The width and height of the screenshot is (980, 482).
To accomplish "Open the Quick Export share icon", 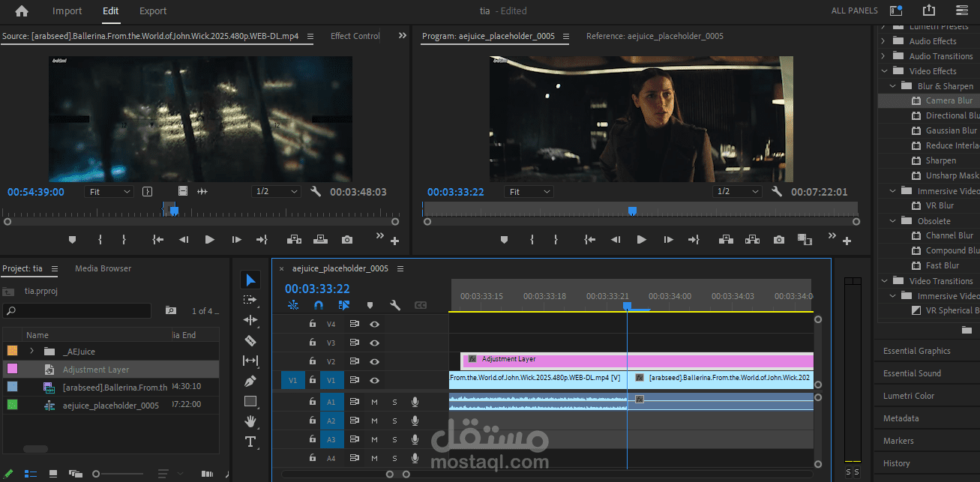I will click(x=929, y=10).
